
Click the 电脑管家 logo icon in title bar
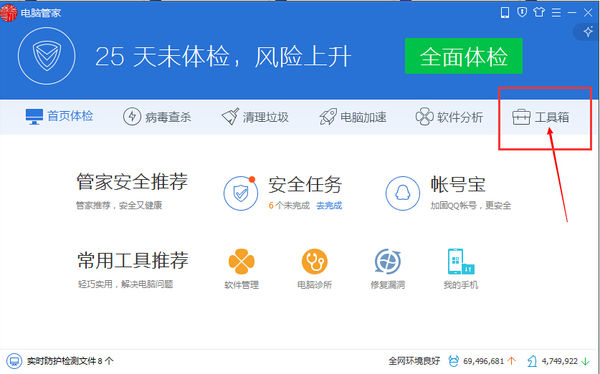tap(8, 13)
